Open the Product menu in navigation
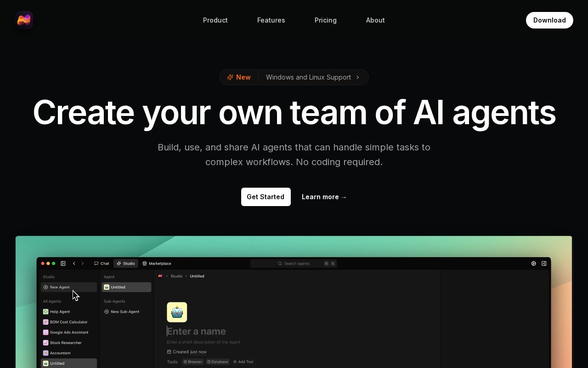Image resolution: width=588 pixels, height=368 pixels. pyautogui.click(x=215, y=20)
